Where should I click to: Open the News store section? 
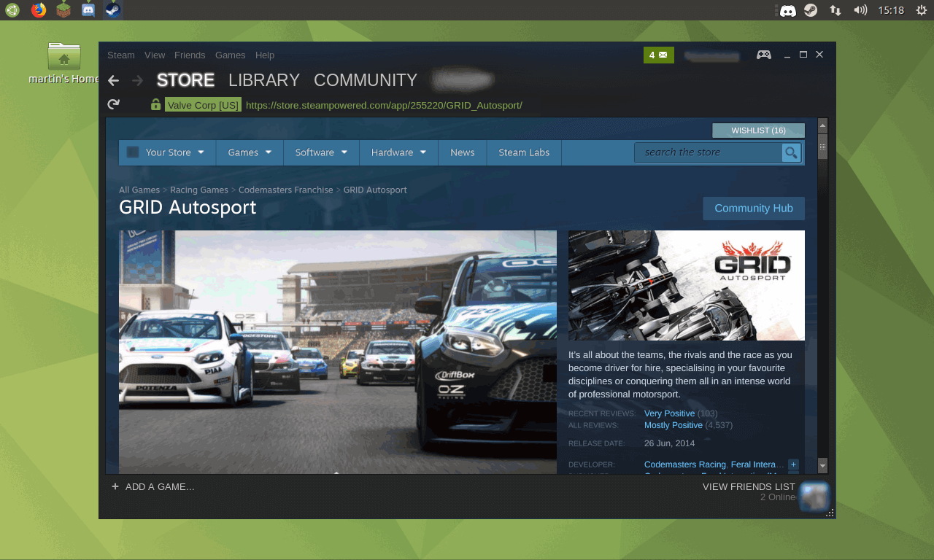pyautogui.click(x=463, y=152)
